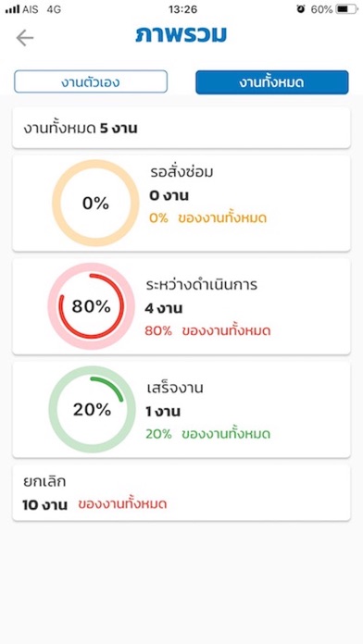Tap the cellular signal bars icon
This screenshot has width=363, height=644.
tap(13, 9)
